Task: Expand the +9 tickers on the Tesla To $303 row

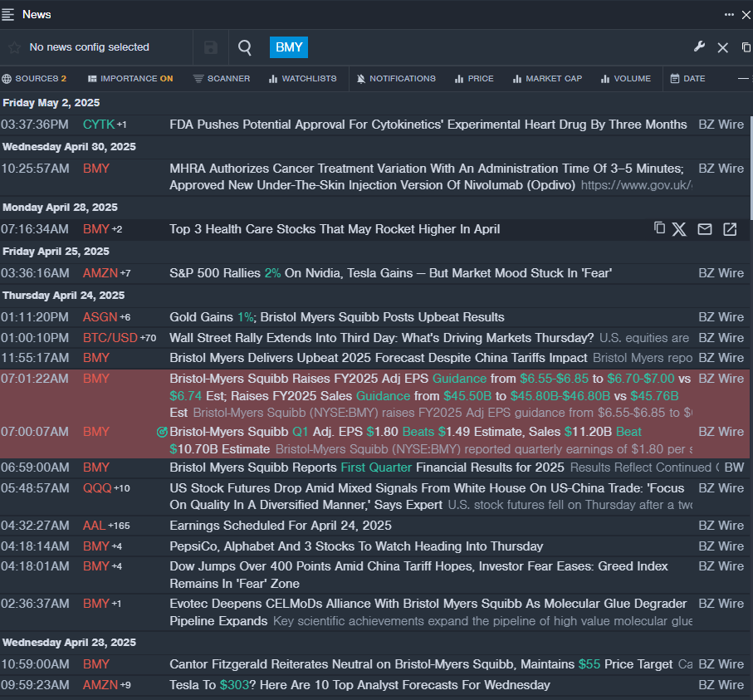Action: pos(125,685)
